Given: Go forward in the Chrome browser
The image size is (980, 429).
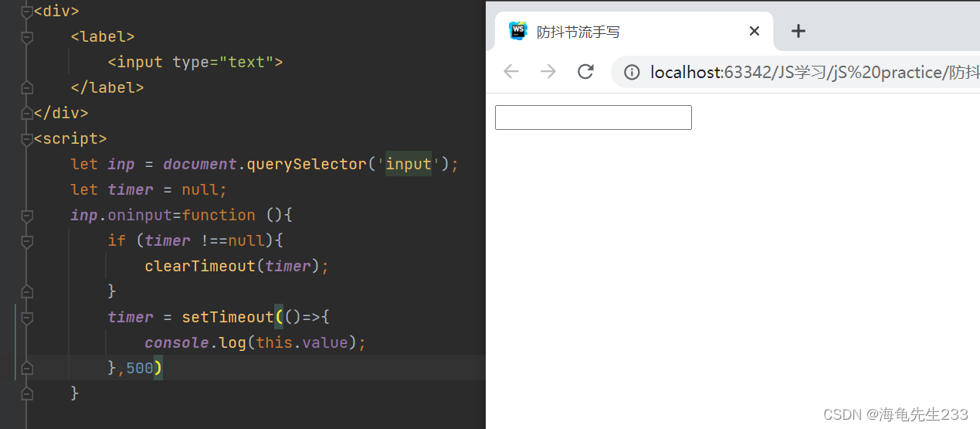Looking at the screenshot, I should (548, 72).
